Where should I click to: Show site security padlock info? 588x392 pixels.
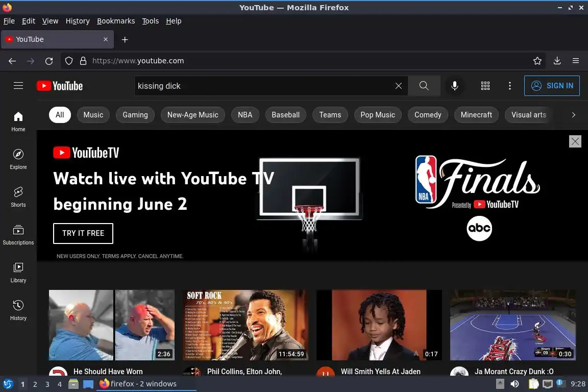coord(83,61)
